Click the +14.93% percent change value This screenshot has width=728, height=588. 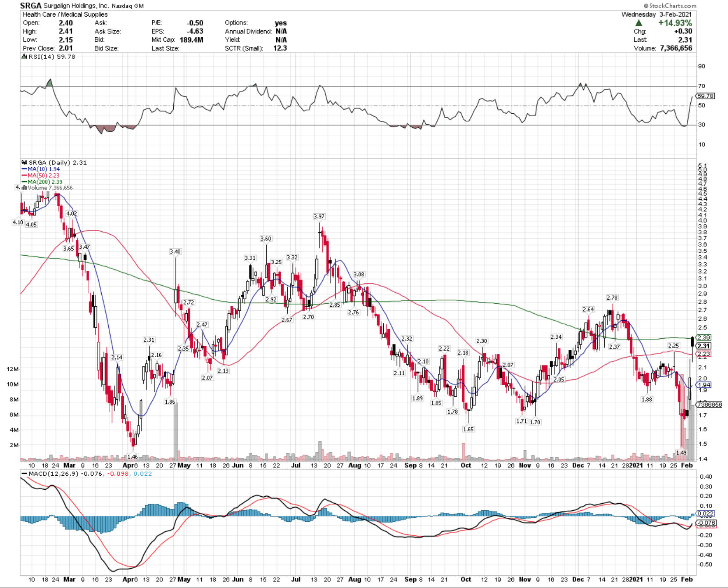coord(675,23)
